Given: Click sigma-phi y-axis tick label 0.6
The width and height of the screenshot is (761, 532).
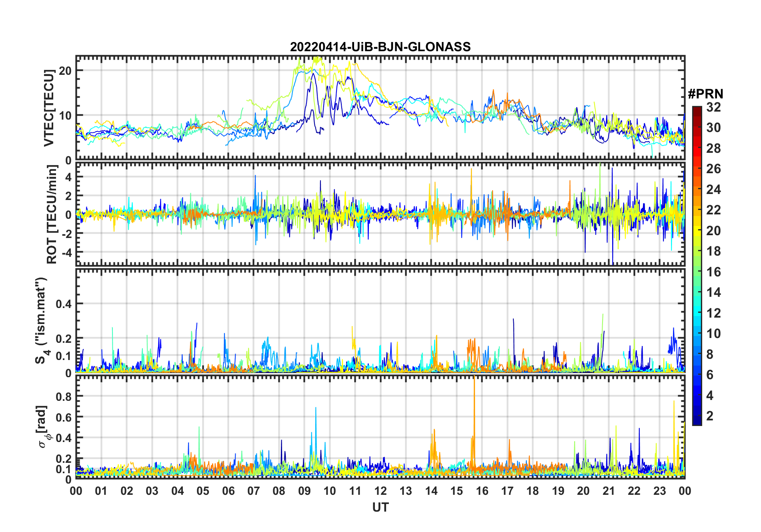Looking at the screenshot, I should click(64, 417).
